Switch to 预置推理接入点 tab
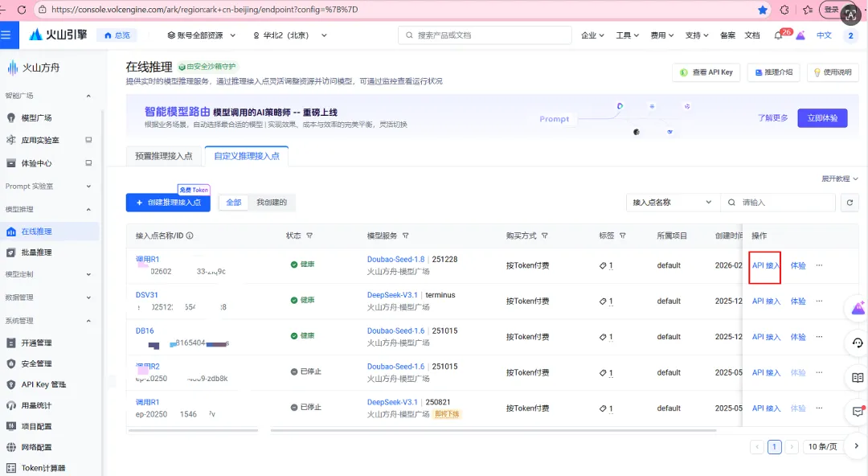868x476 pixels. [x=164, y=156]
